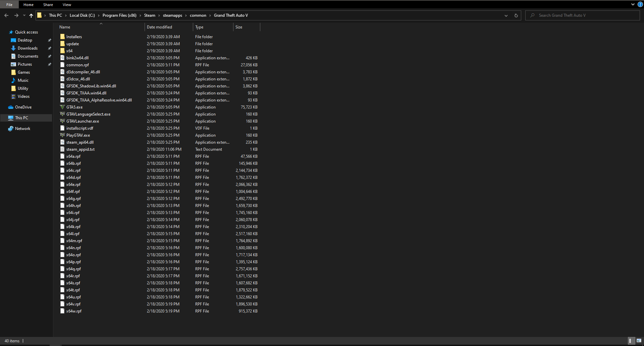
Task: Open Documents in the navigation pane
Action: 28,56
